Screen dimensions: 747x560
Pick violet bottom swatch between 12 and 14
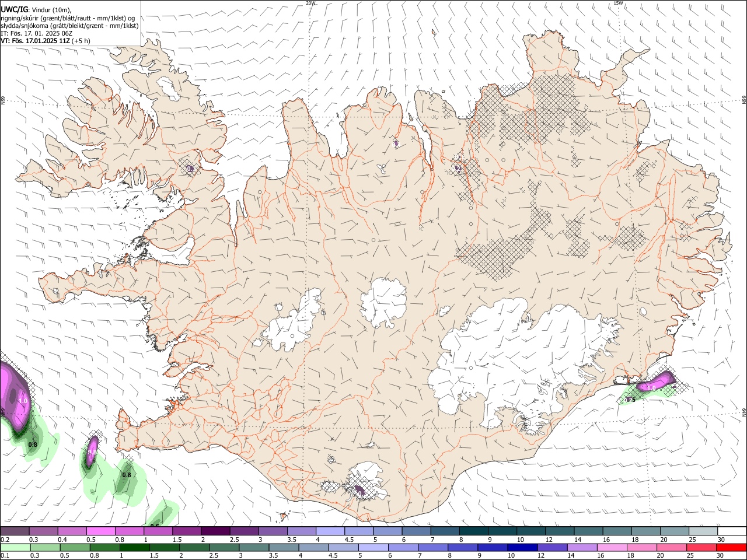[x=553, y=547]
